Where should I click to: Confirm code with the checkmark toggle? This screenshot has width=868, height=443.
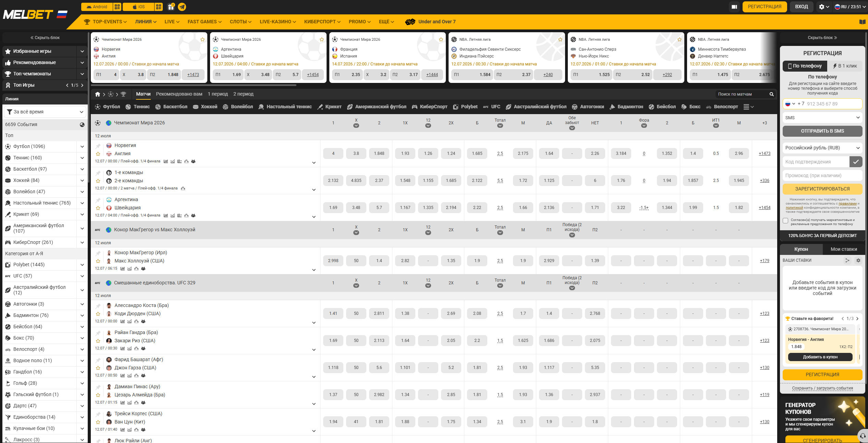click(856, 162)
